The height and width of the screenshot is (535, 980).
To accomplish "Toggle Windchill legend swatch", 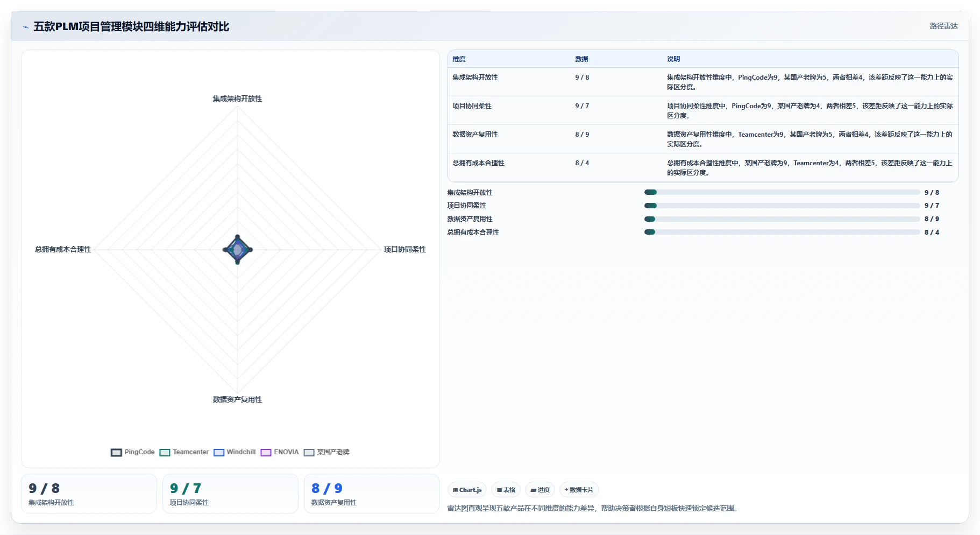I will coord(219,453).
